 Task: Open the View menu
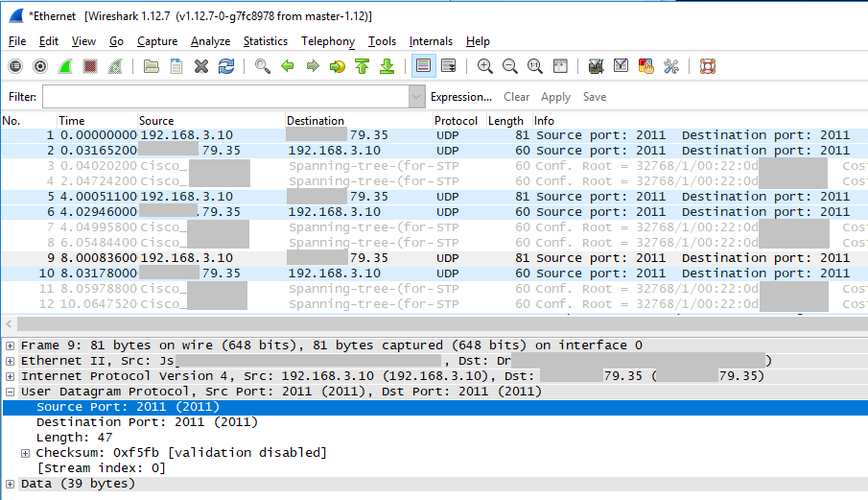pos(83,41)
